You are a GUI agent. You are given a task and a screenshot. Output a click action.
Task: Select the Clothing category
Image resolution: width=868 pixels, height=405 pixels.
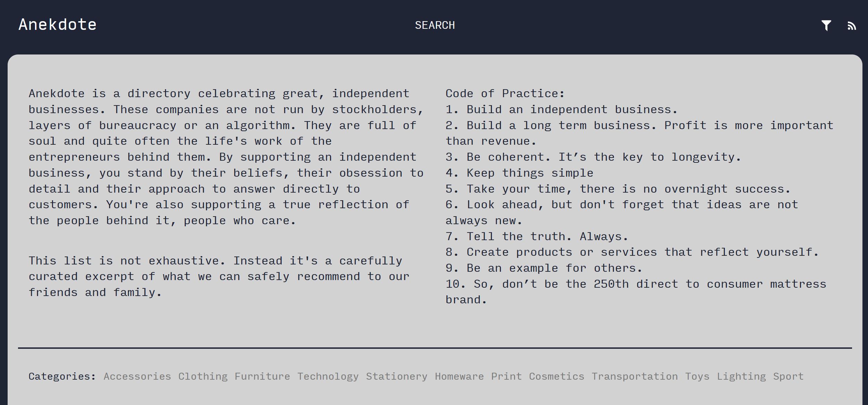(x=203, y=376)
